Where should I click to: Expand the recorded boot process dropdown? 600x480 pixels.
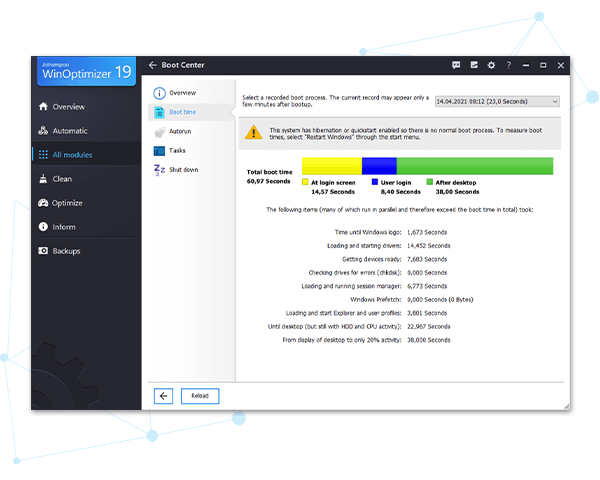[497, 101]
